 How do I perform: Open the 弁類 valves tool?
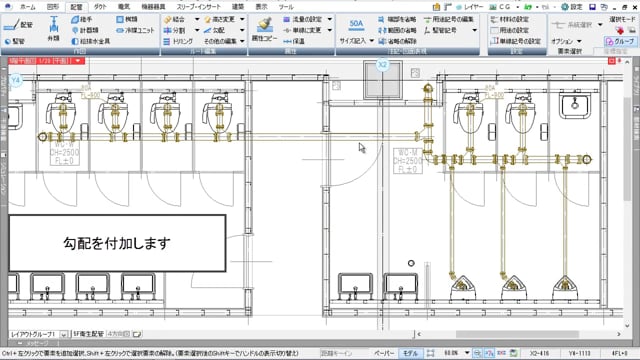pos(53,29)
